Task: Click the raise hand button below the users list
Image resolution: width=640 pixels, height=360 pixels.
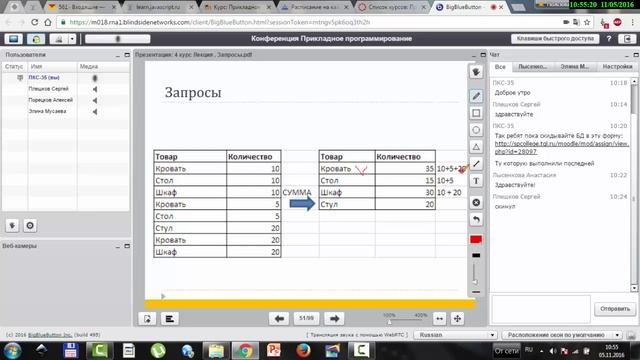Action: click(x=12, y=225)
